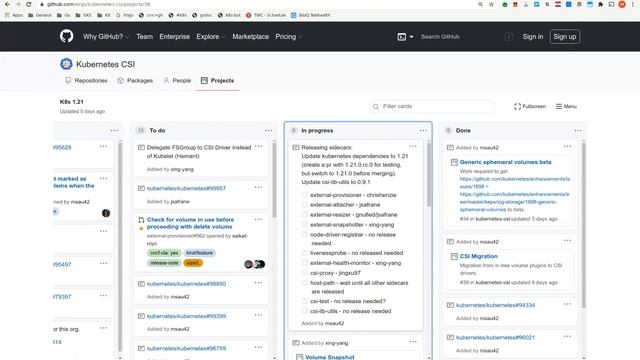This screenshot has width=640, height=360.
Task: Click the Sign up button
Action: coord(564,37)
